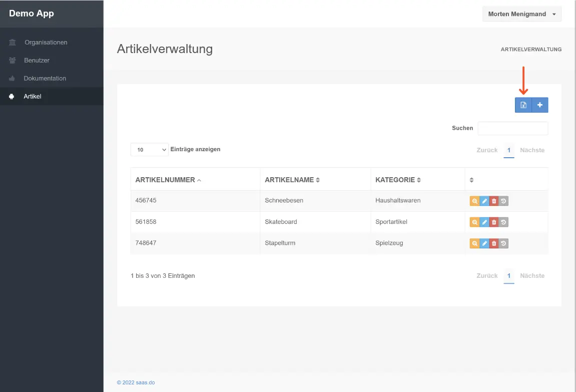
Task: Open pencil edit icon for Stapelturm
Action: tap(484, 244)
